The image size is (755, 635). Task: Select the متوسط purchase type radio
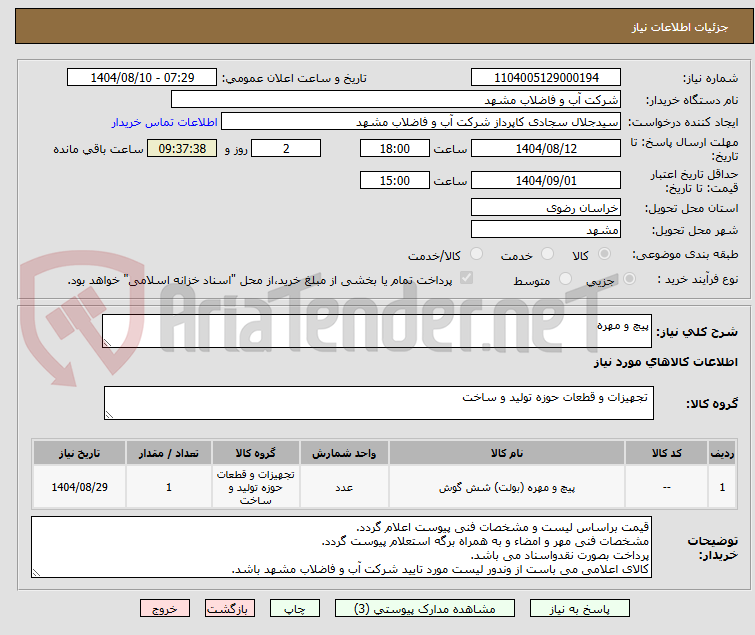(x=565, y=279)
